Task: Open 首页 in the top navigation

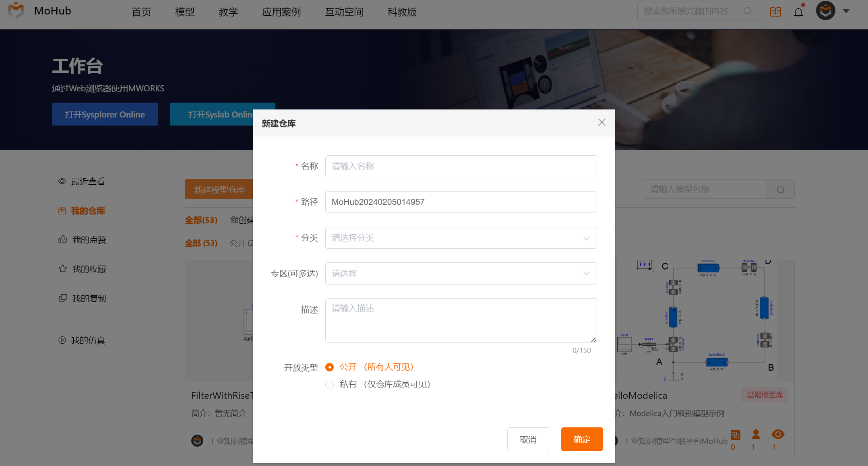Action: pyautogui.click(x=141, y=12)
